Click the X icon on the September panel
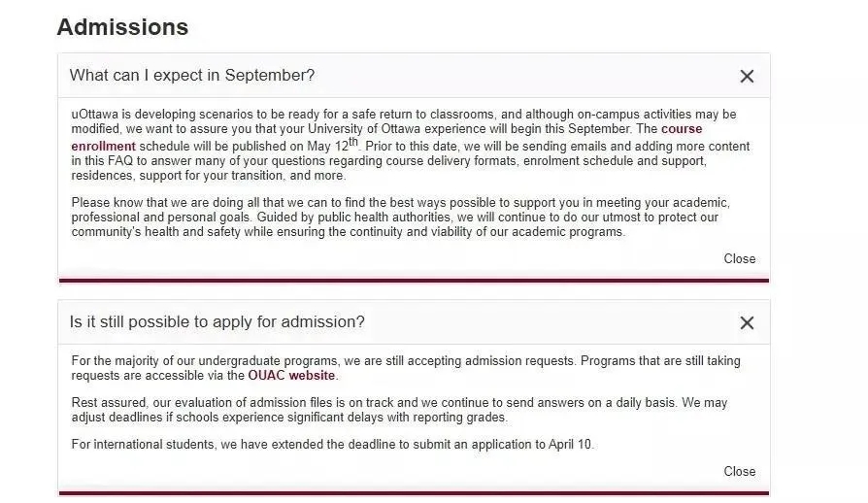 click(x=747, y=76)
